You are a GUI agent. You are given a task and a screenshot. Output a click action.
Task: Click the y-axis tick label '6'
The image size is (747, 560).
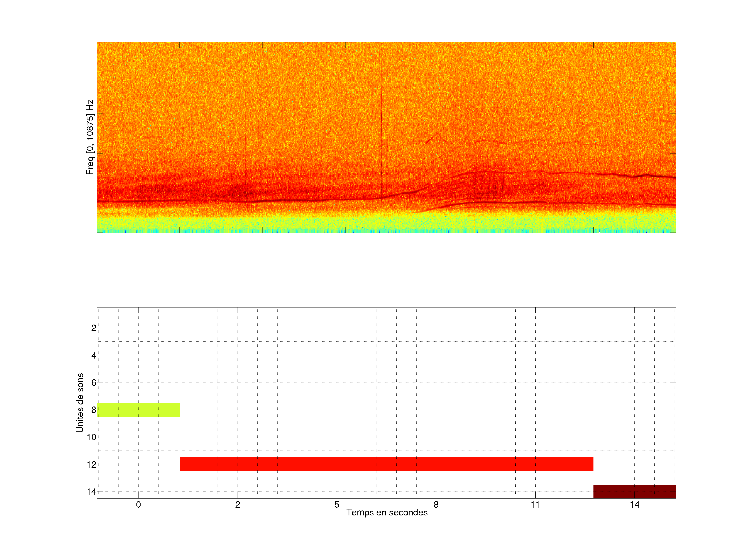tap(94, 383)
